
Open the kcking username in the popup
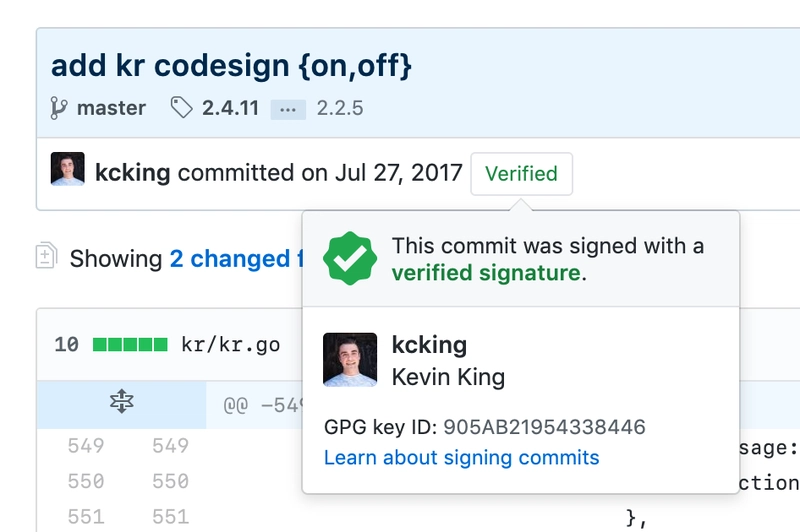pos(429,345)
